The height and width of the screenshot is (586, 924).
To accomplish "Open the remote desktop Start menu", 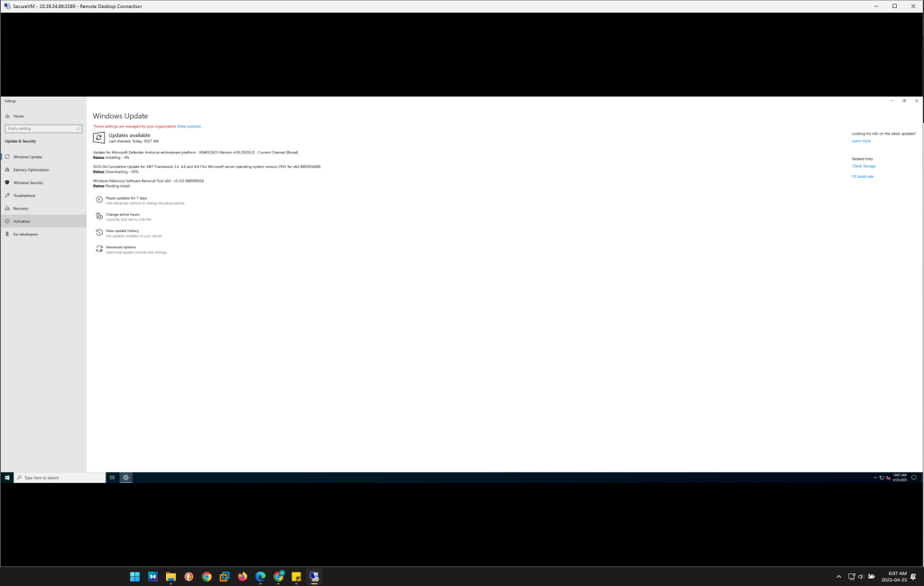I will click(7, 478).
